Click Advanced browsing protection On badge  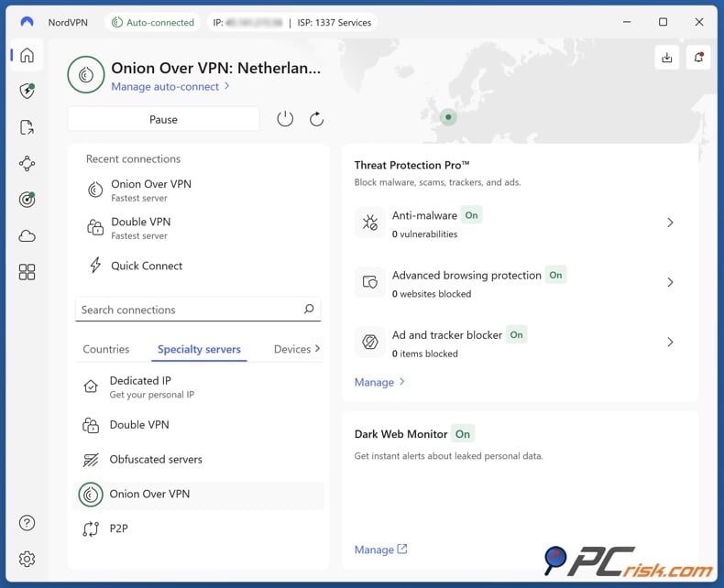pyautogui.click(x=555, y=275)
